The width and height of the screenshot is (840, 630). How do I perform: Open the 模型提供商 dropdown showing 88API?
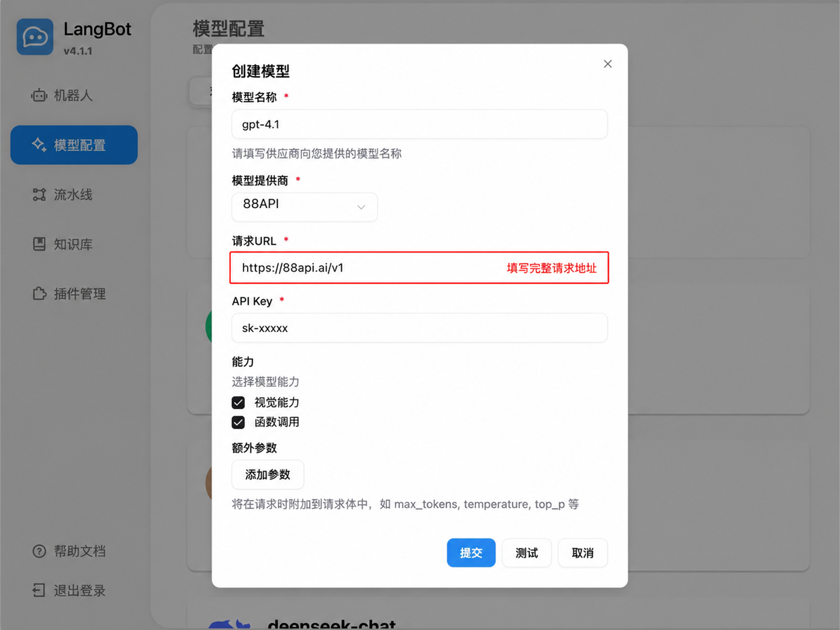tap(304, 207)
